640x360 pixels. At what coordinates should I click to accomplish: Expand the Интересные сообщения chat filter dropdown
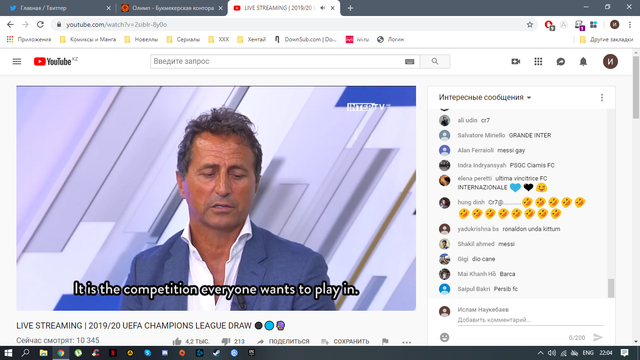(485, 98)
